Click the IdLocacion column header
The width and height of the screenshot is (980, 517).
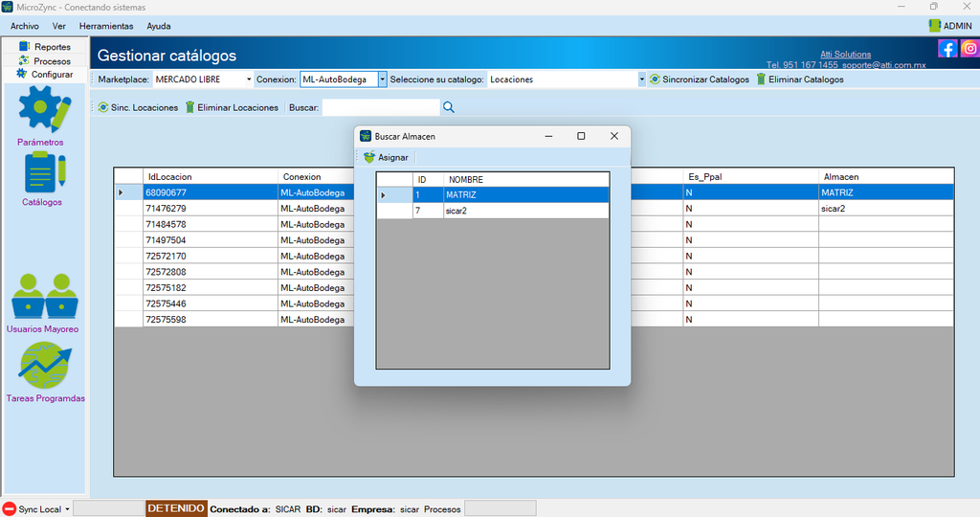210,177
